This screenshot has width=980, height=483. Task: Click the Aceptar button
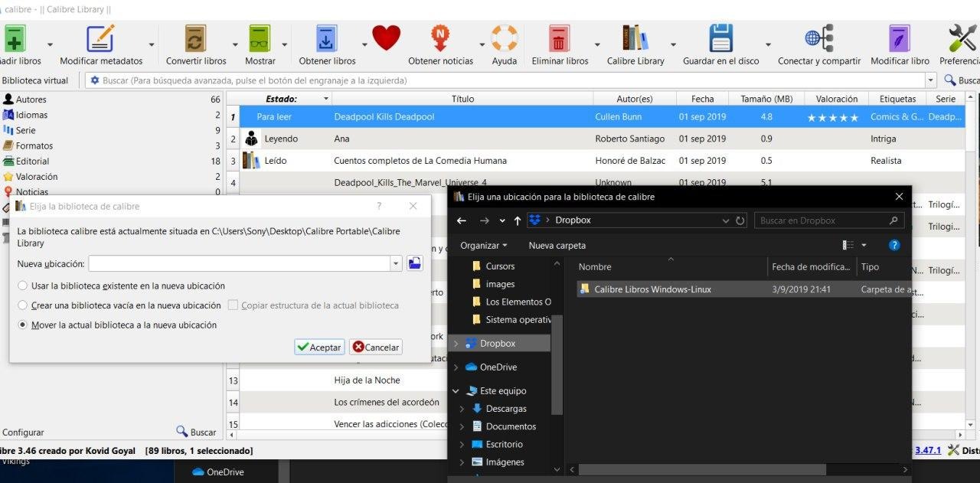(319, 347)
